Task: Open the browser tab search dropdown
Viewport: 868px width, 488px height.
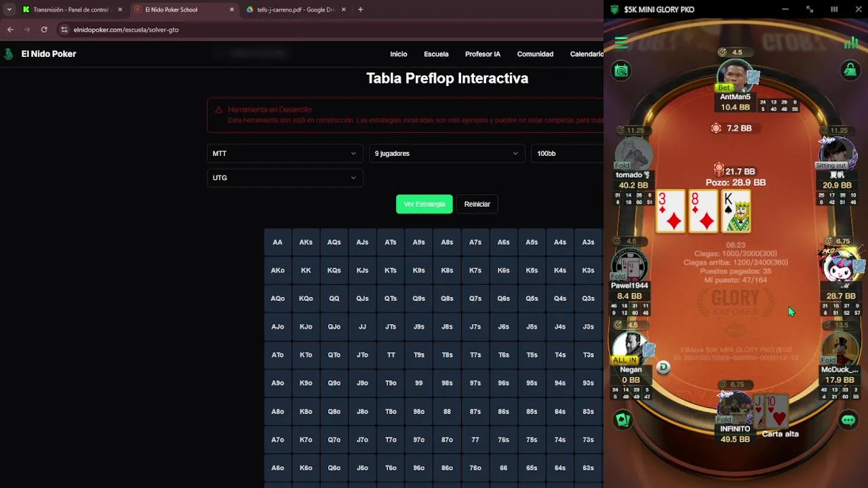Action: (9, 9)
